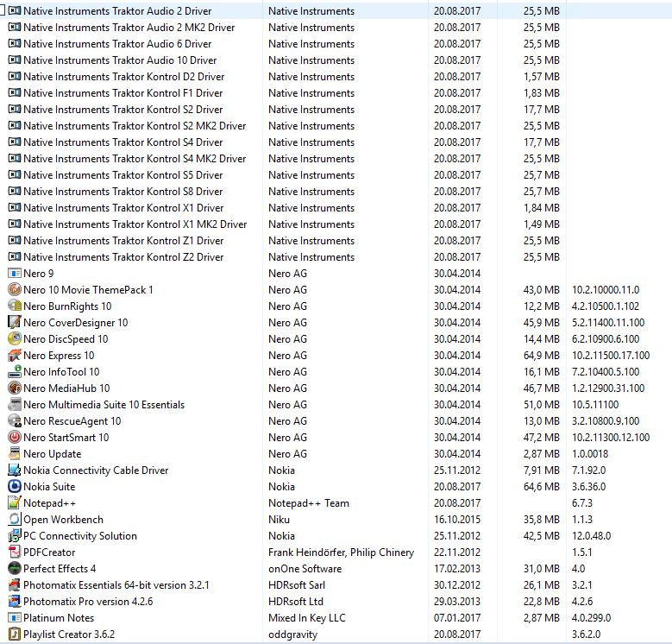Click the Perfect Effects 4 icon
The image size is (672, 644).
(15, 568)
